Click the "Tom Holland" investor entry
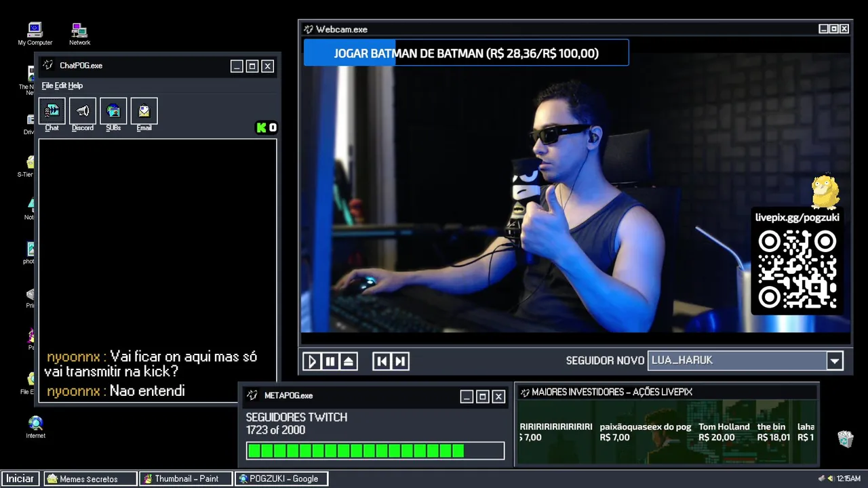 pyautogui.click(x=724, y=432)
